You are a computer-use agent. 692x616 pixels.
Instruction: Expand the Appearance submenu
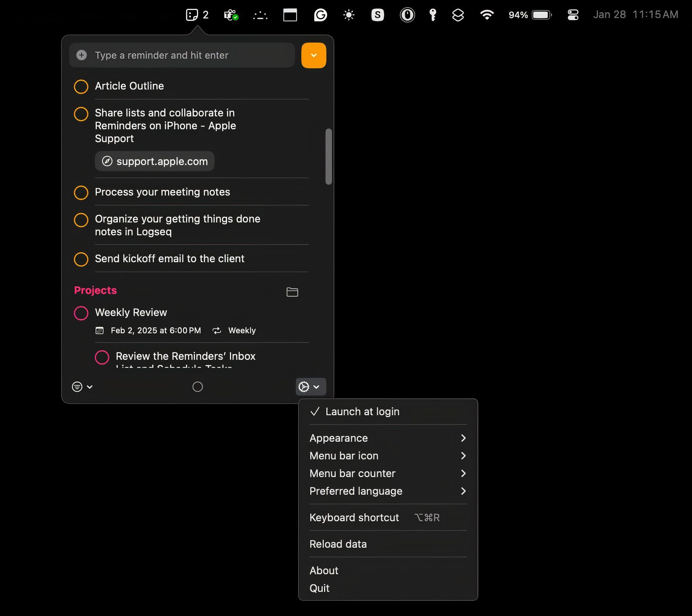[388, 438]
